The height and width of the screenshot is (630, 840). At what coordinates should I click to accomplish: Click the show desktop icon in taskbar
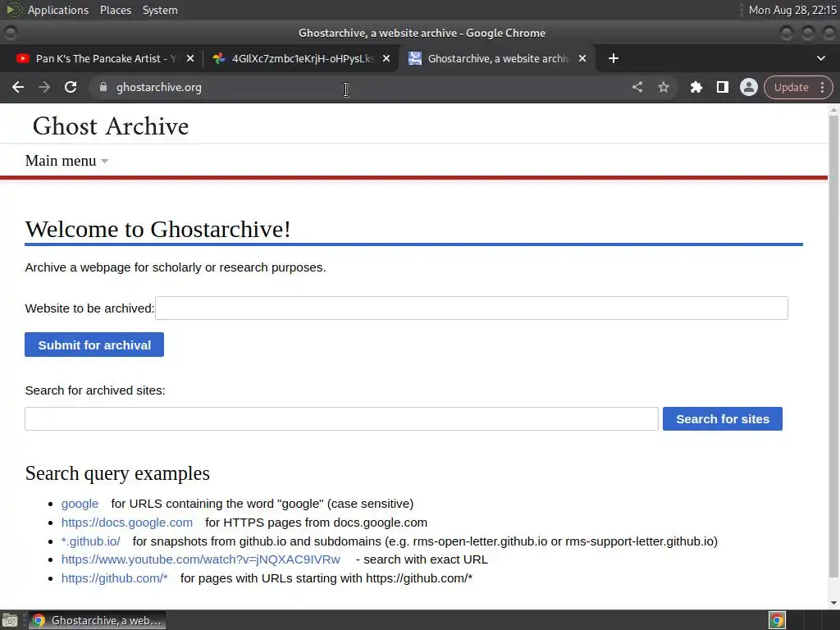pos(10,620)
